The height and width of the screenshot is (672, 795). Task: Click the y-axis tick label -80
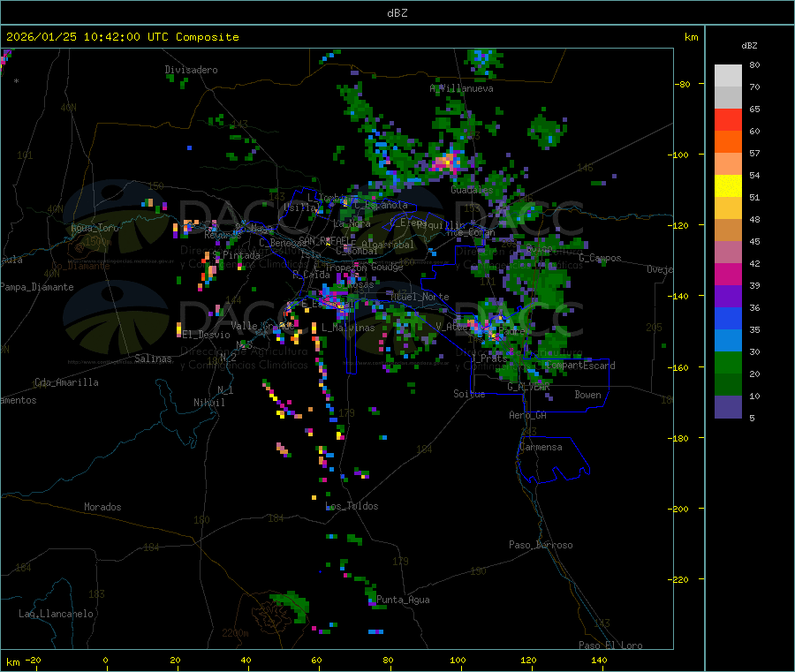click(683, 84)
